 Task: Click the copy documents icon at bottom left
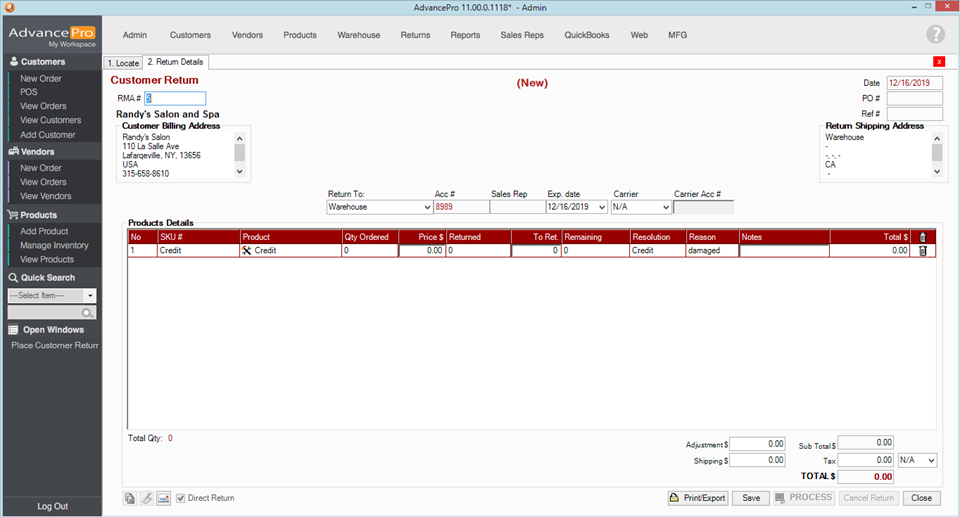pos(130,498)
